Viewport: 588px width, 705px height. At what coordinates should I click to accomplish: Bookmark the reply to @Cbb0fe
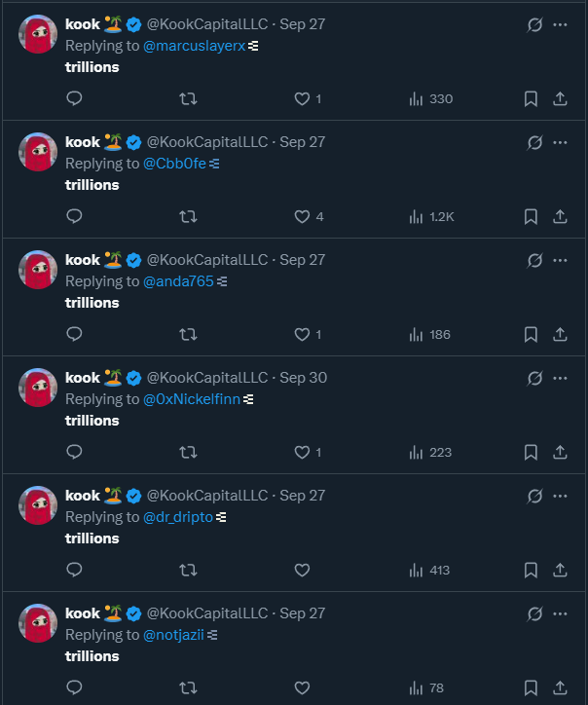coord(531,216)
